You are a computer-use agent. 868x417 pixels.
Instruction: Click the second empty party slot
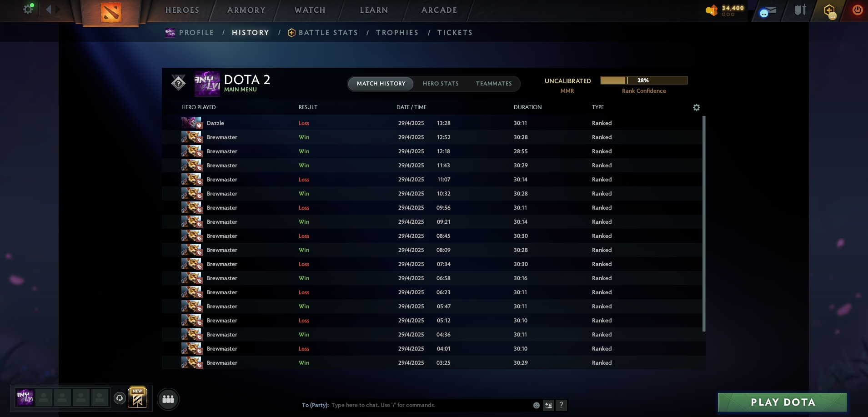tap(62, 398)
